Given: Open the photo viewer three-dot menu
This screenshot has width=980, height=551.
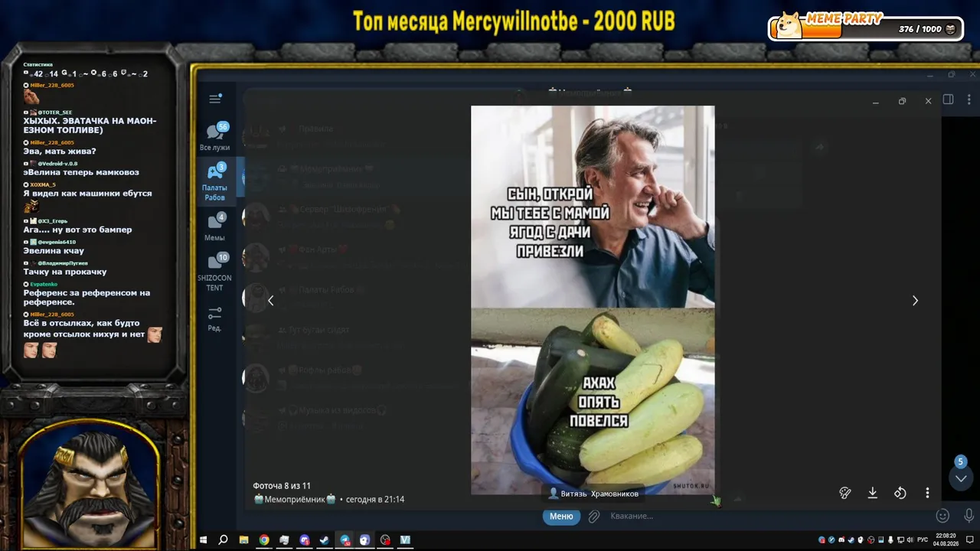Looking at the screenshot, I should pos(927,494).
